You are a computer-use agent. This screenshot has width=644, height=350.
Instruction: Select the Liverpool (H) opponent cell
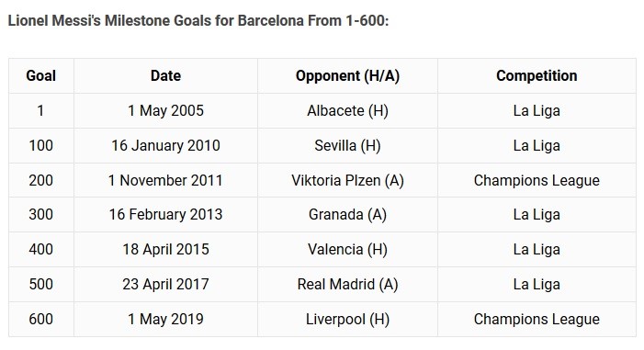point(347,319)
